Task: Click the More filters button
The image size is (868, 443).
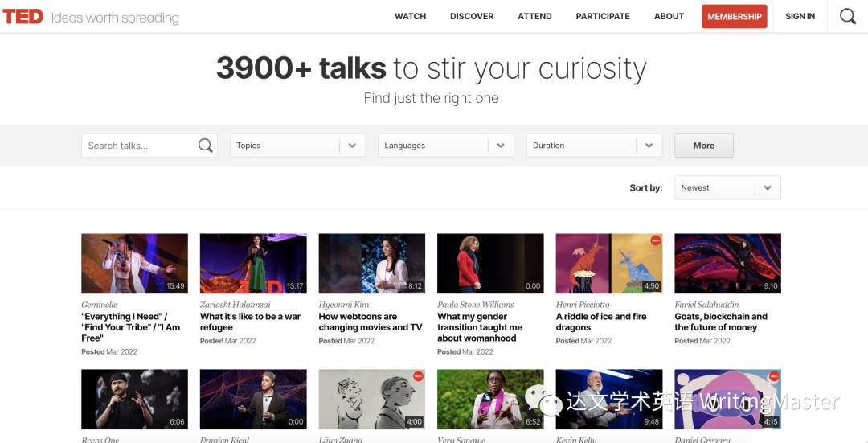Action: pyautogui.click(x=703, y=146)
